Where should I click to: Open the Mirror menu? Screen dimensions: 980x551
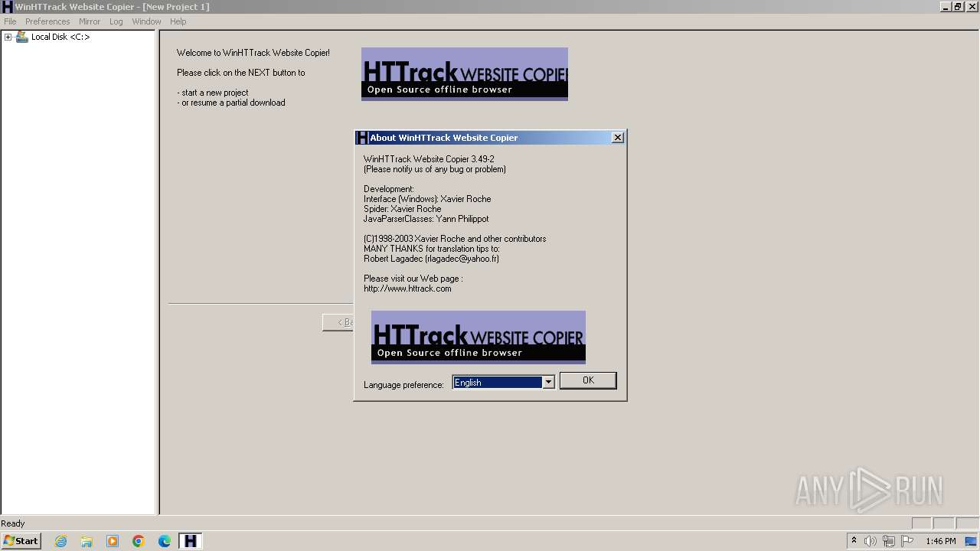90,21
